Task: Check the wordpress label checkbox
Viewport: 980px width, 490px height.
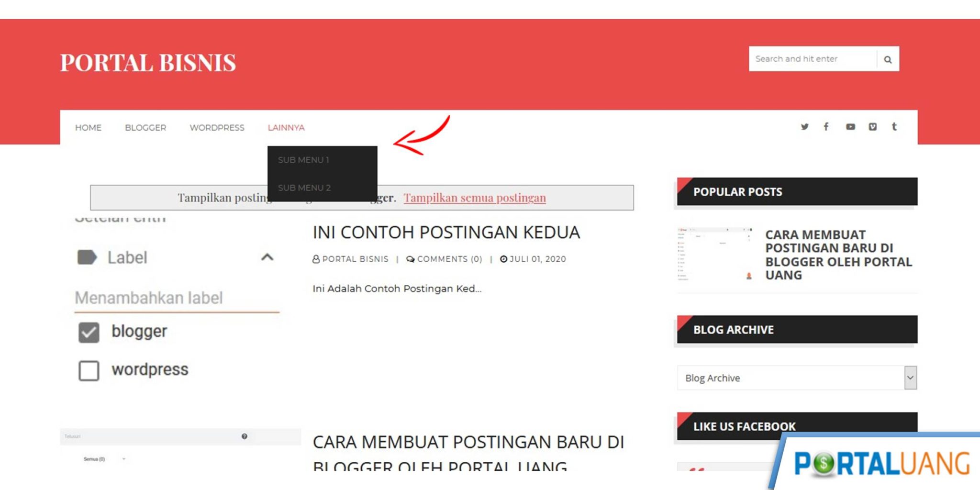Action: click(89, 371)
